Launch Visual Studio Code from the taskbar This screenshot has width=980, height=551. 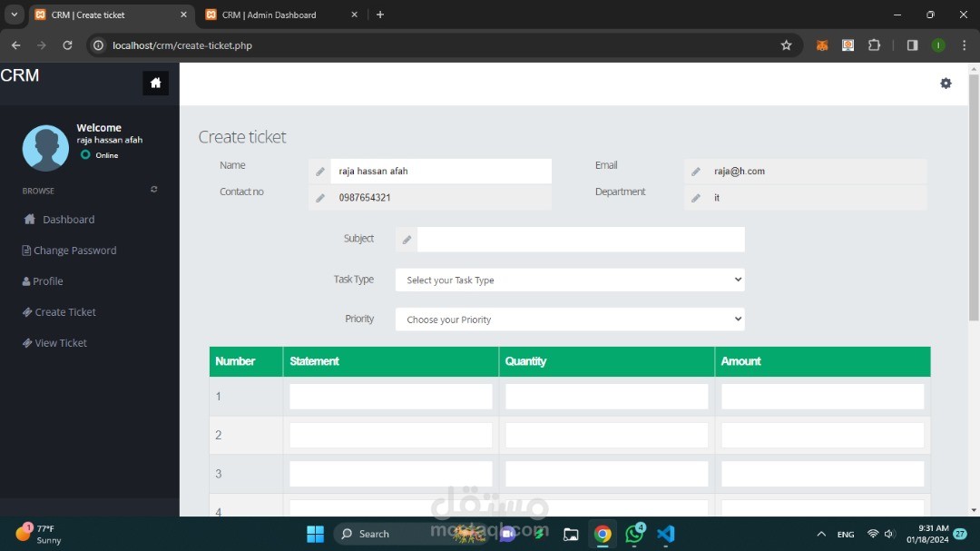[666, 534]
